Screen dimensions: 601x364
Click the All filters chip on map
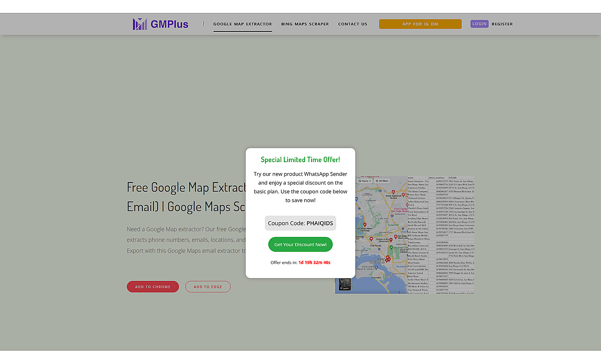tap(382, 181)
